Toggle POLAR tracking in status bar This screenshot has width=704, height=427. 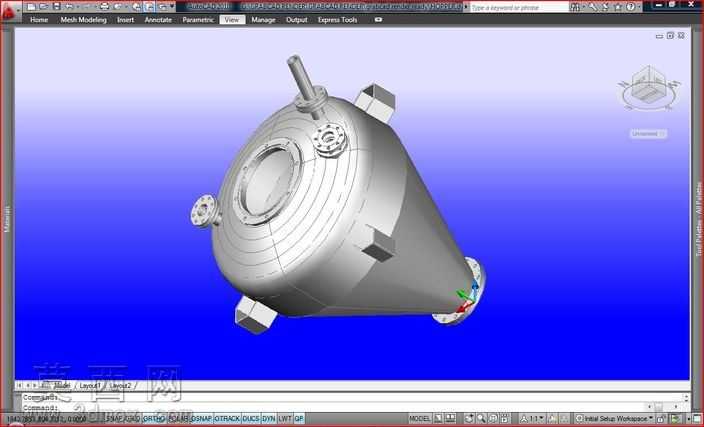(178, 418)
